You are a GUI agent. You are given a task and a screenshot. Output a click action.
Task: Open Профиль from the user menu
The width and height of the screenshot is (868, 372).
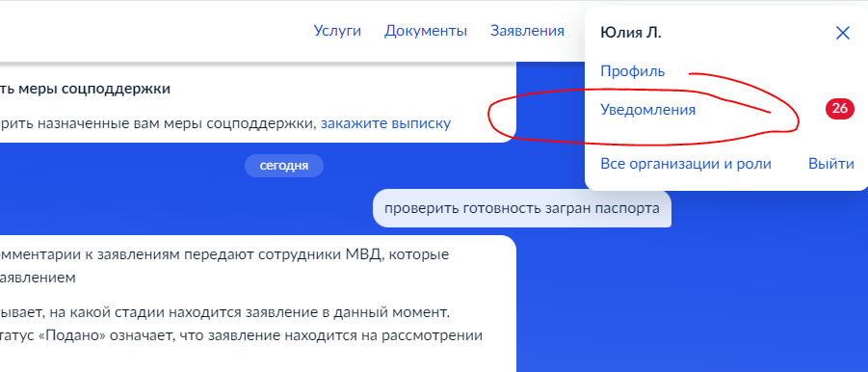pos(633,71)
